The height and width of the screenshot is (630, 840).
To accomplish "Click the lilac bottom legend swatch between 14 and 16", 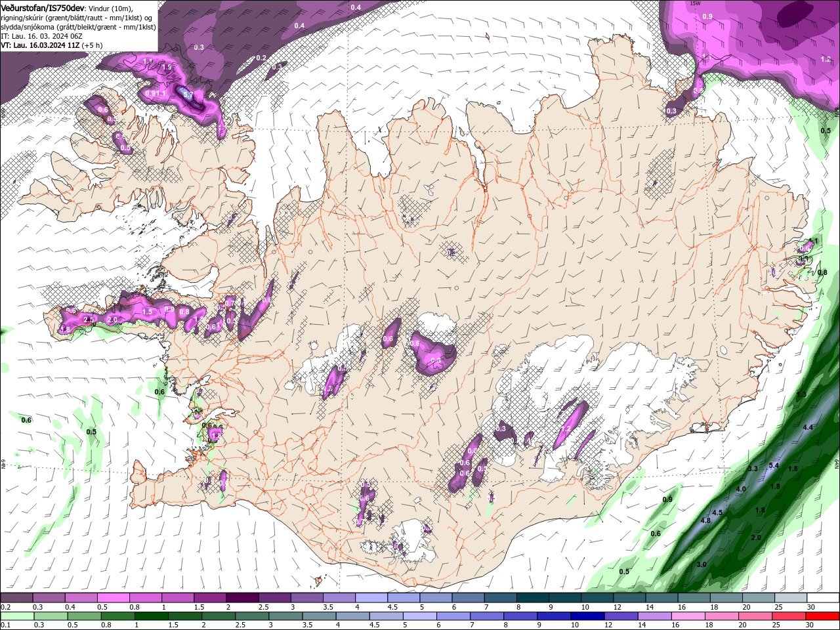I will [x=654, y=616].
